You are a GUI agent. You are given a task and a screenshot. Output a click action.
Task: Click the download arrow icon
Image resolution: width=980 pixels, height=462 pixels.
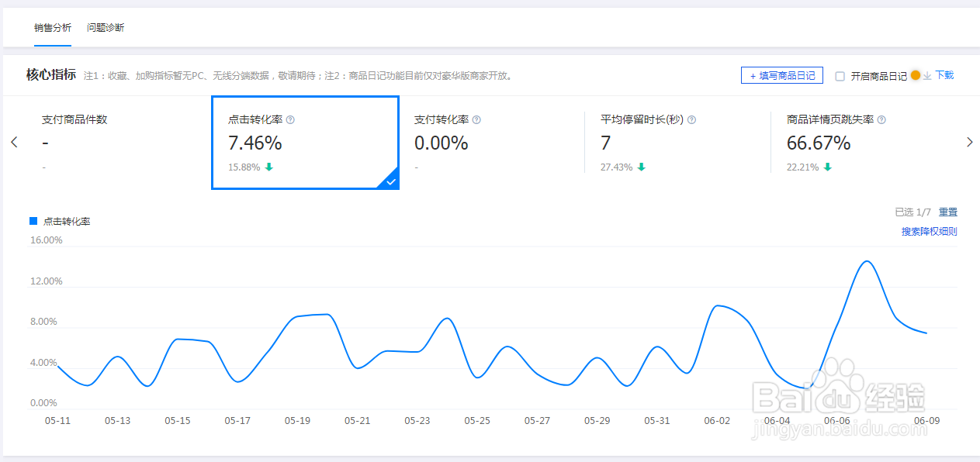[927, 76]
